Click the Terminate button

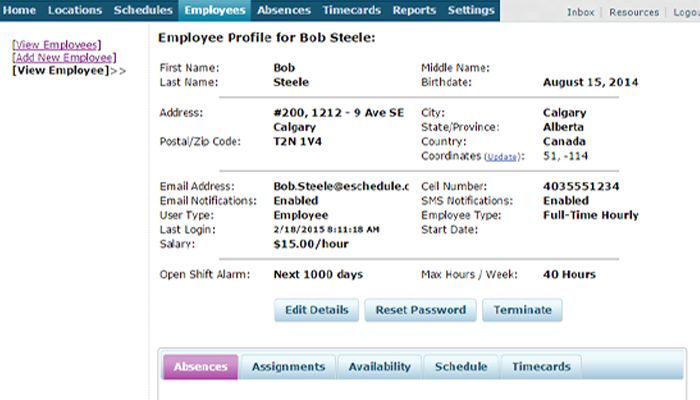tap(523, 310)
